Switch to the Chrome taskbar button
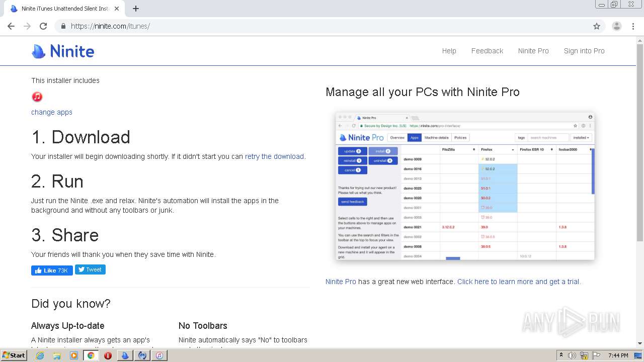The height and width of the screenshot is (362, 644). [91, 355]
